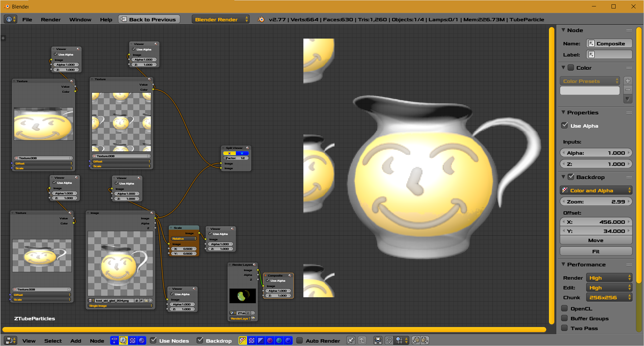Screen dimensions: 644x346
Task: Paste nodes from clipboard icon
Action: (x=425, y=341)
